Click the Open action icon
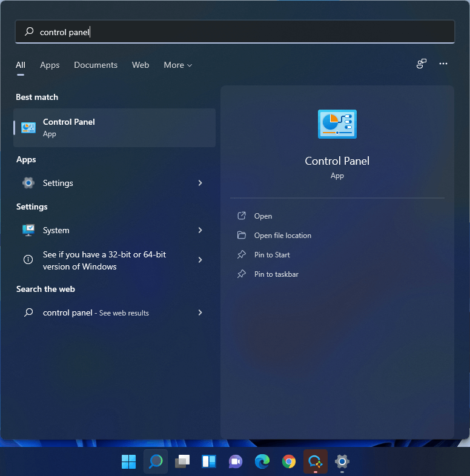470x476 pixels. click(242, 216)
